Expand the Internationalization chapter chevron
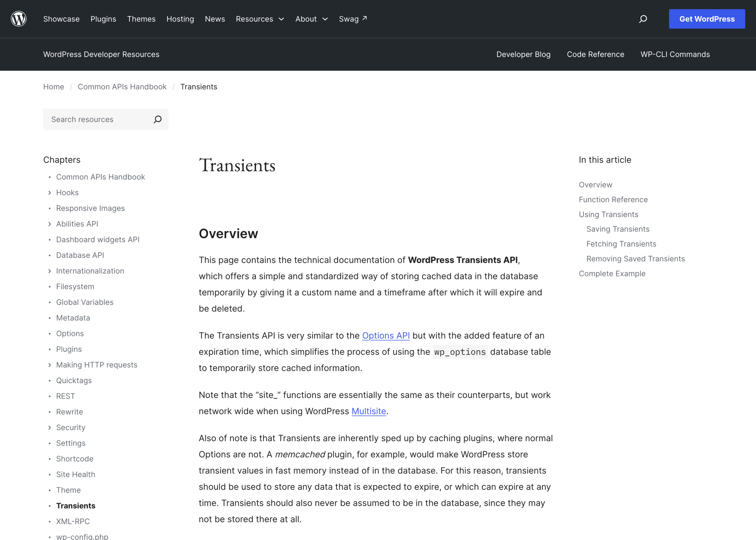 pyautogui.click(x=50, y=271)
